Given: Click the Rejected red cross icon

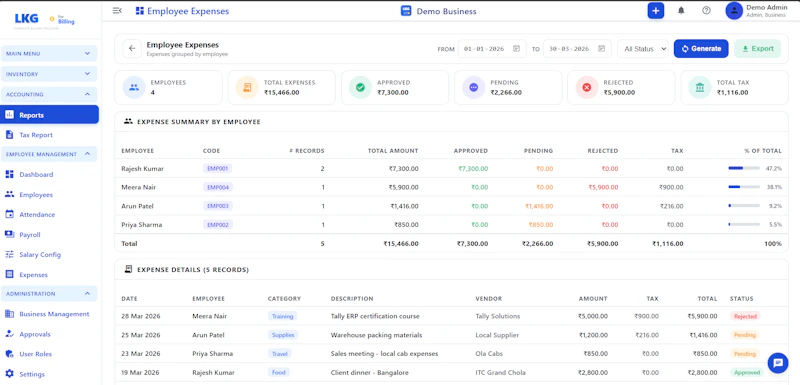Looking at the screenshot, I should [587, 87].
